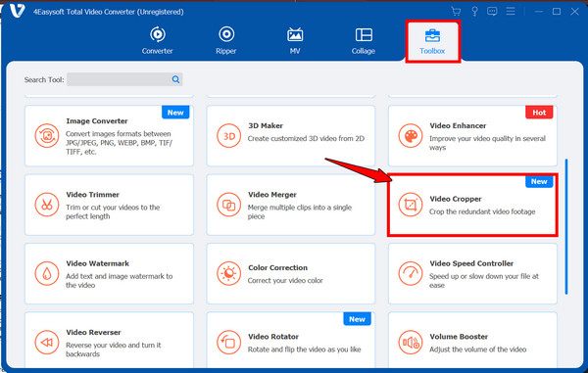The height and width of the screenshot is (373, 588).
Task: Switch to the Ripper tab
Action: click(226, 40)
